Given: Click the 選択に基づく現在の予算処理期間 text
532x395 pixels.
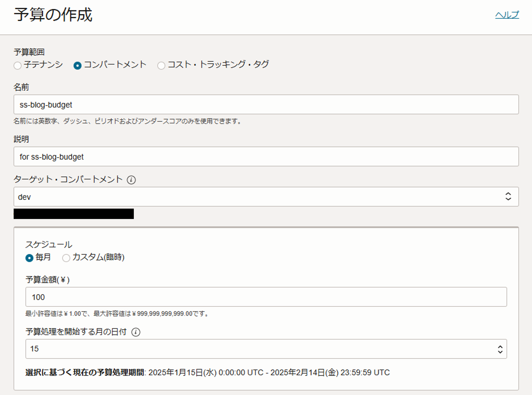Looking at the screenshot, I should 85,372.
